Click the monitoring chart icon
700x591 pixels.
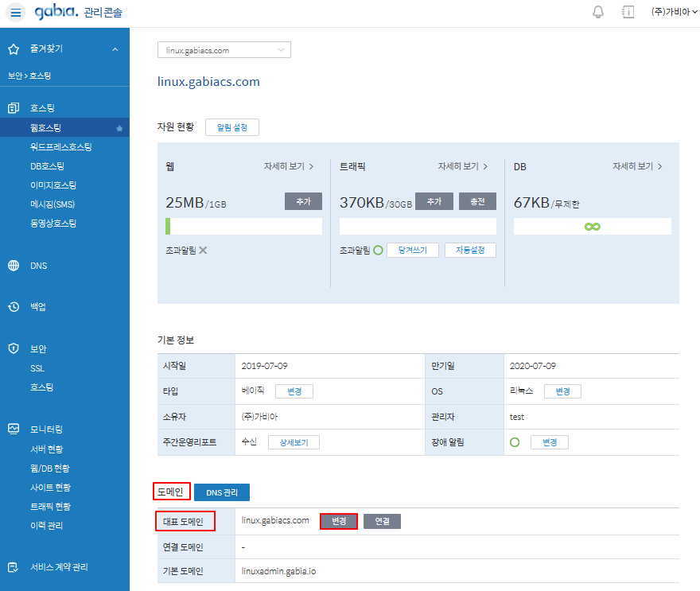click(14, 429)
